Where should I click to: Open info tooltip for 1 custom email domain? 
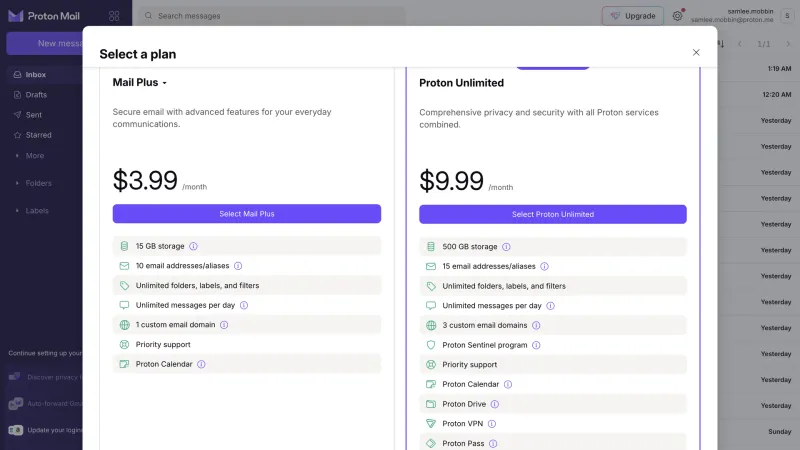point(224,325)
